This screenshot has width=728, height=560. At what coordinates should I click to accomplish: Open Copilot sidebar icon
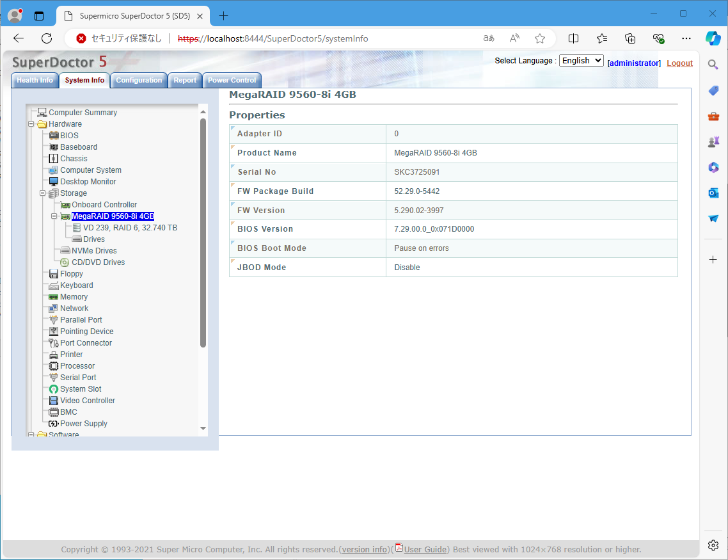pos(713,38)
